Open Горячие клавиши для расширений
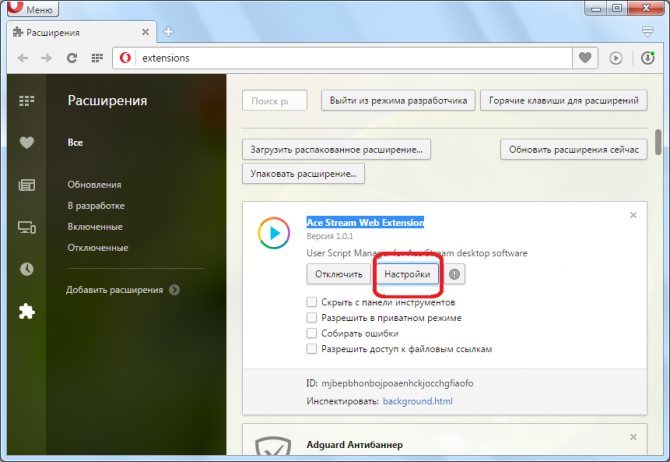Screen dimensions: 670x462 (564, 101)
